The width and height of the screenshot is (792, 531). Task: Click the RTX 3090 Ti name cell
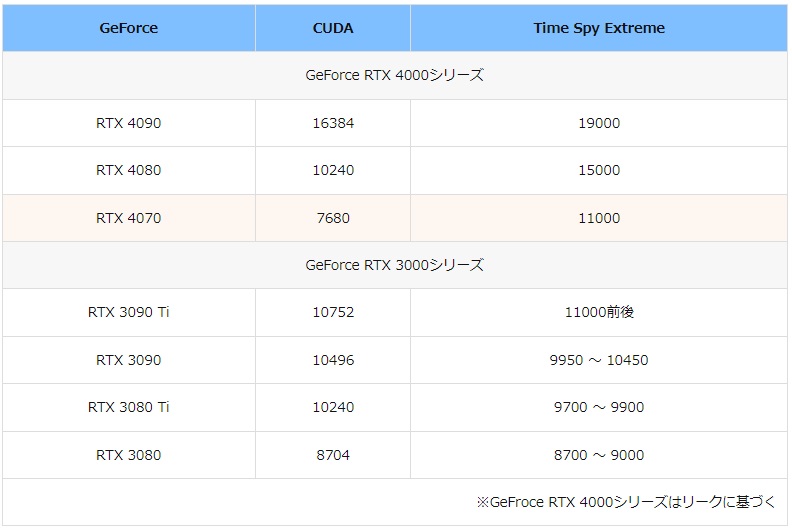point(128,312)
